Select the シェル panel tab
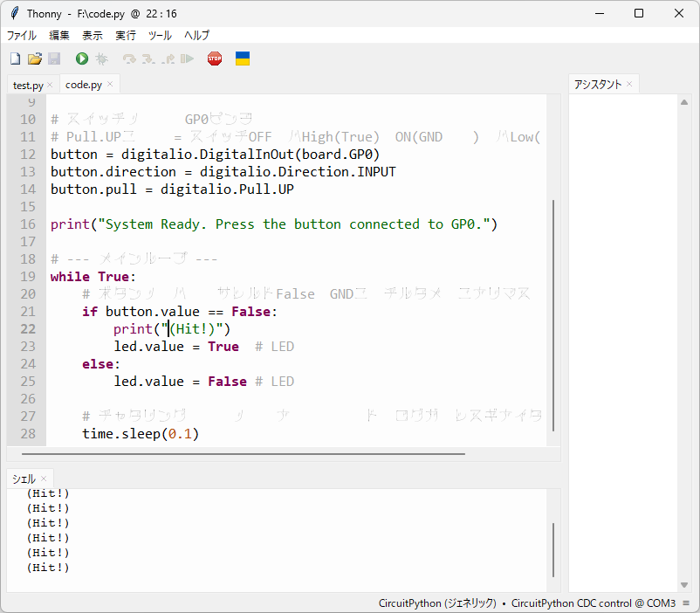The image size is (700, 613). tap(24, 479)
